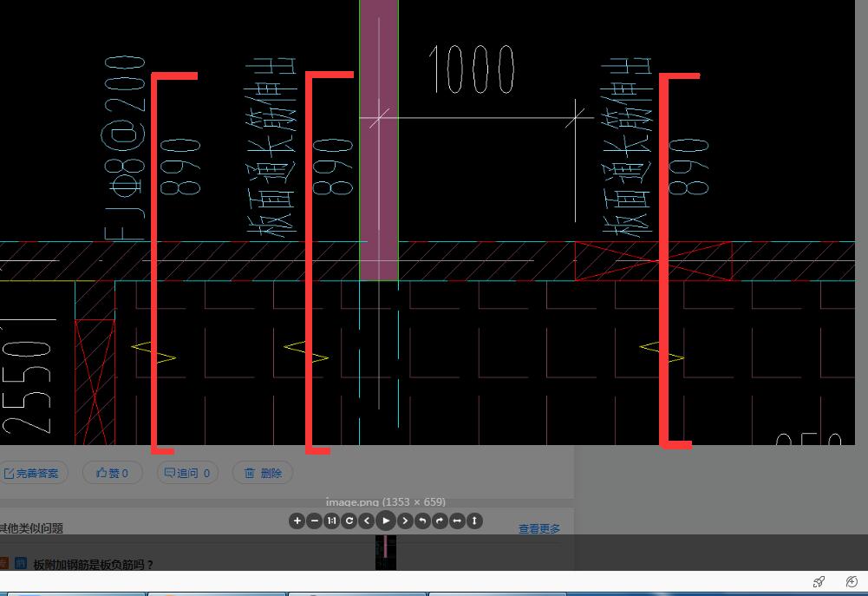Reset the image view with circular arrow
Screen dimensions: 868x596
(x=349, y=521)
